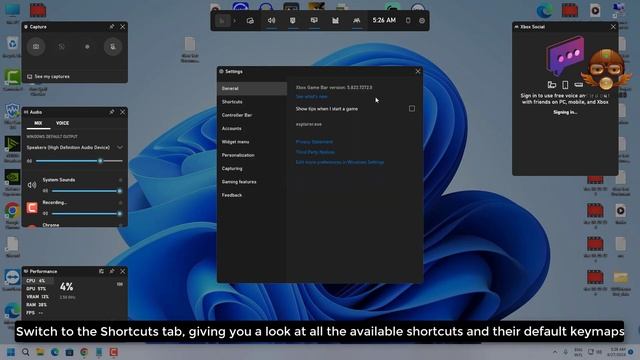The image size is (640, 360).
Task: Take a screenshot in the Capture widget
Action: tap(36, 47)
